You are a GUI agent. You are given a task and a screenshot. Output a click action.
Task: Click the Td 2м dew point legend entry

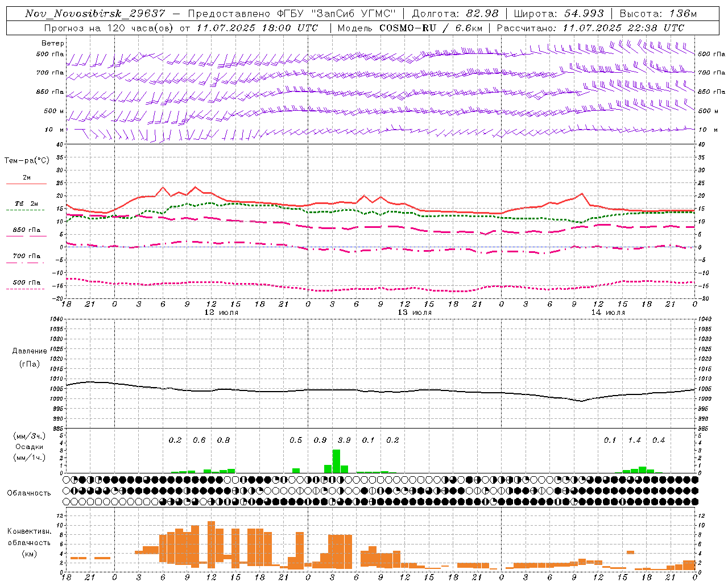(x=26, y=203)
